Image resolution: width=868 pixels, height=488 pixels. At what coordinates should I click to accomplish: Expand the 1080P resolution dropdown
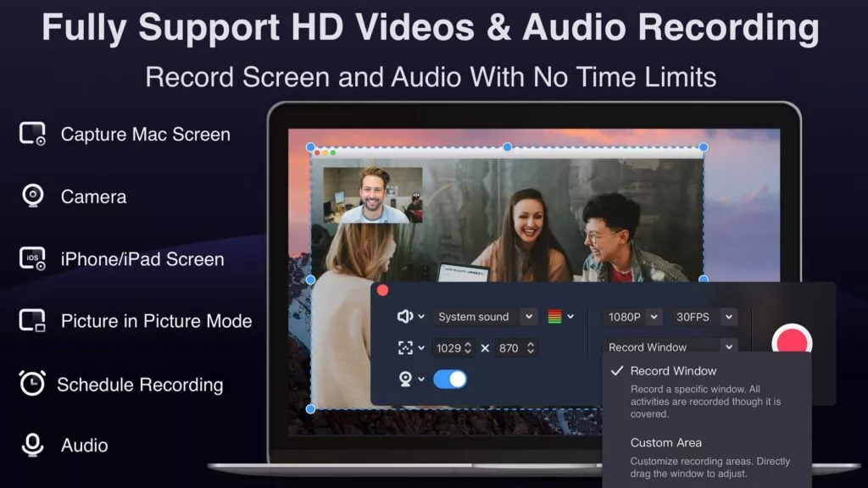pyautogui.click(x=632, y=317)
